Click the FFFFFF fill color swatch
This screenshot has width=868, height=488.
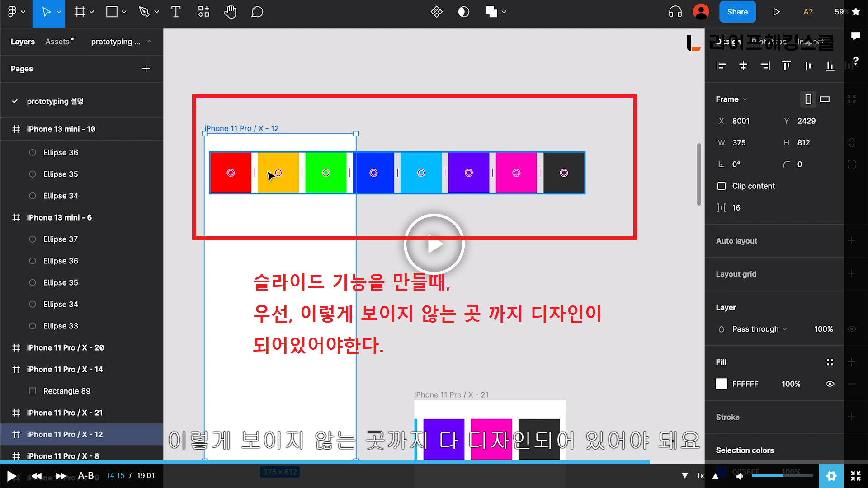click(722, 384)
